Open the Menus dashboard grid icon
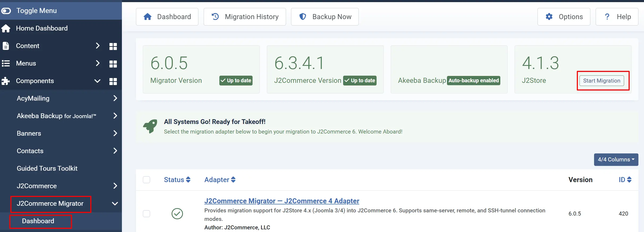This screenshot has height=232, width=644. click(113, 64)
